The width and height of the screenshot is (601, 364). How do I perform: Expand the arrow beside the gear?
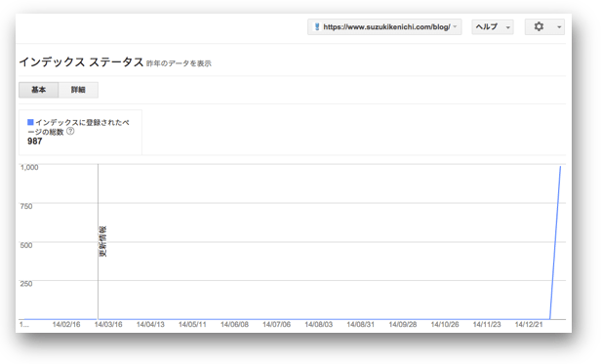point(559,27)
